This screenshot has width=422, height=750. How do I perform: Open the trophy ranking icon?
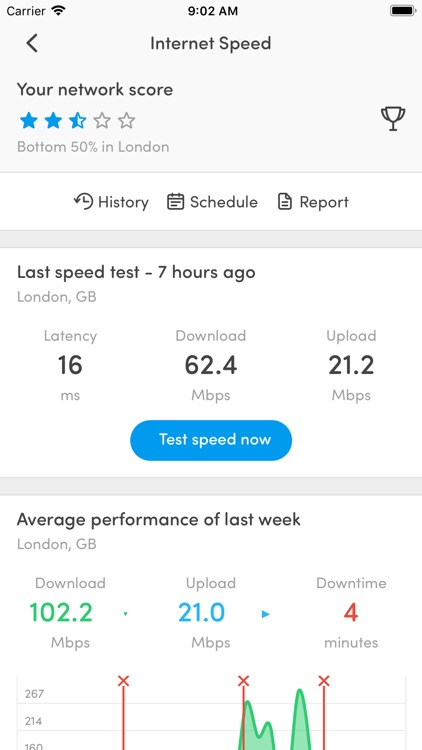(393, 119)
